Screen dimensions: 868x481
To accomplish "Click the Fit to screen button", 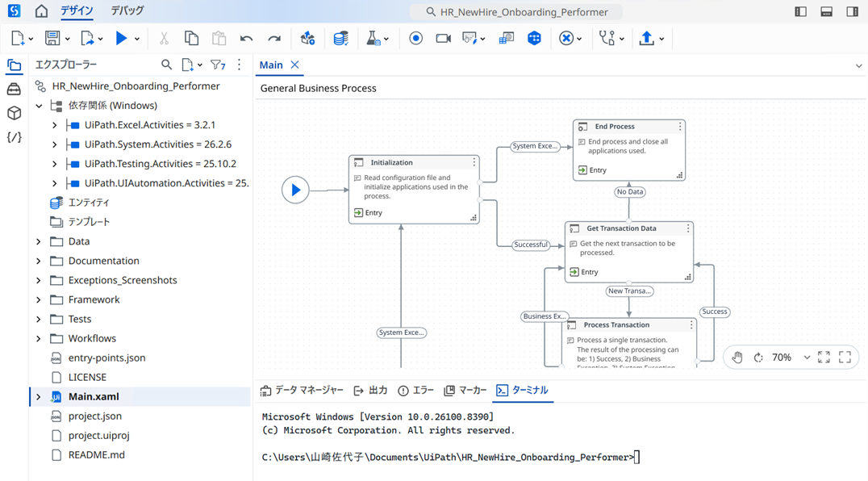I will click(x=824, y=358).
